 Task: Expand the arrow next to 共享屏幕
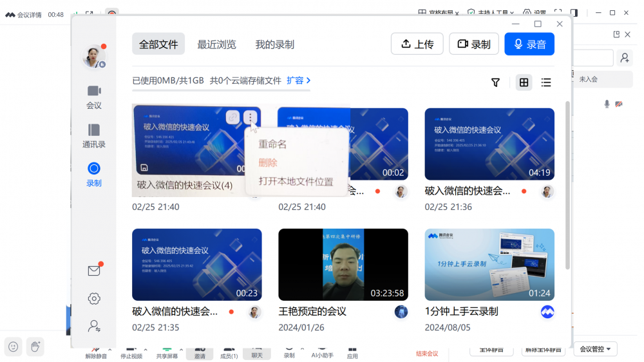coord(181,350)
